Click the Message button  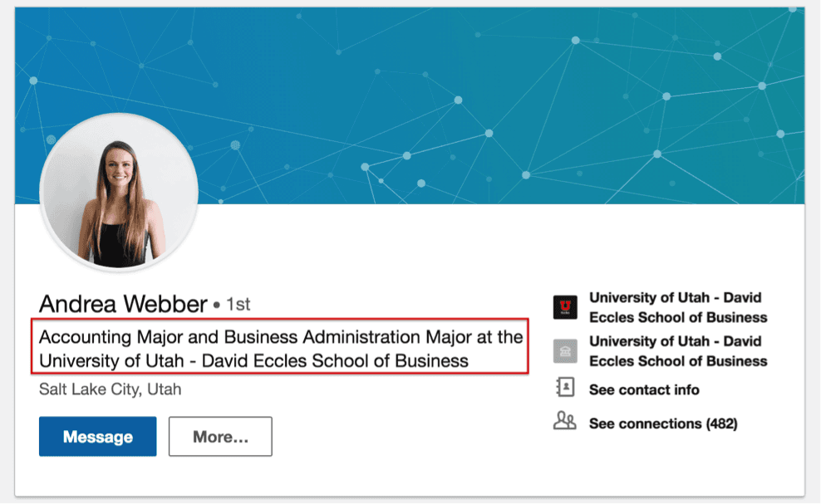coord(97,437)
